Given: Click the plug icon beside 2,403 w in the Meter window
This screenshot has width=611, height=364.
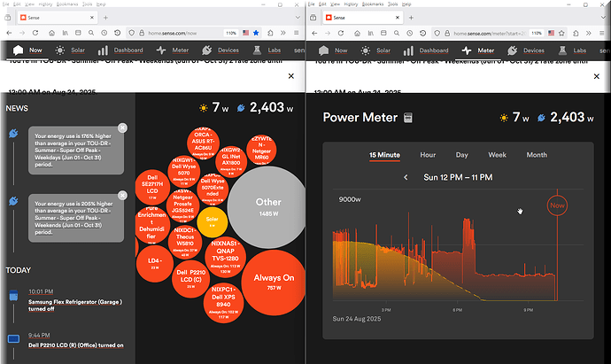Looking at the screenshot, I should point(541,118).
